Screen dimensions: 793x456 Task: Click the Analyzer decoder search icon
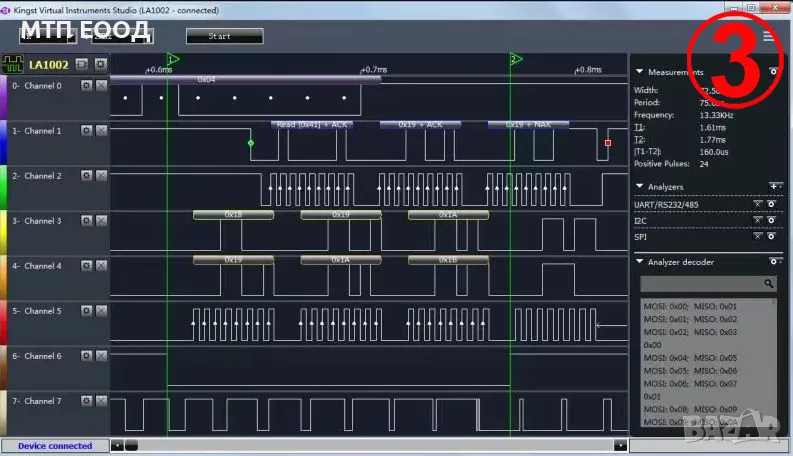768,284
